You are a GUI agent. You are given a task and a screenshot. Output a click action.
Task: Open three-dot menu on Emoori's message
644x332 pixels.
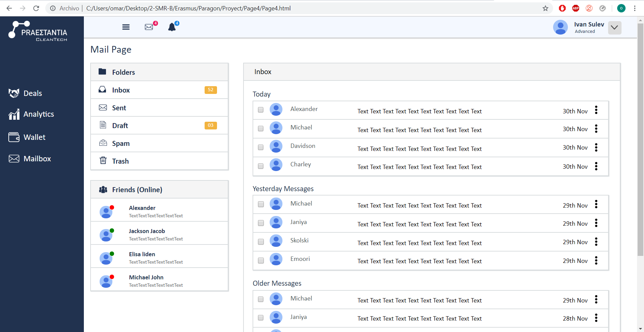coord(596,261)
